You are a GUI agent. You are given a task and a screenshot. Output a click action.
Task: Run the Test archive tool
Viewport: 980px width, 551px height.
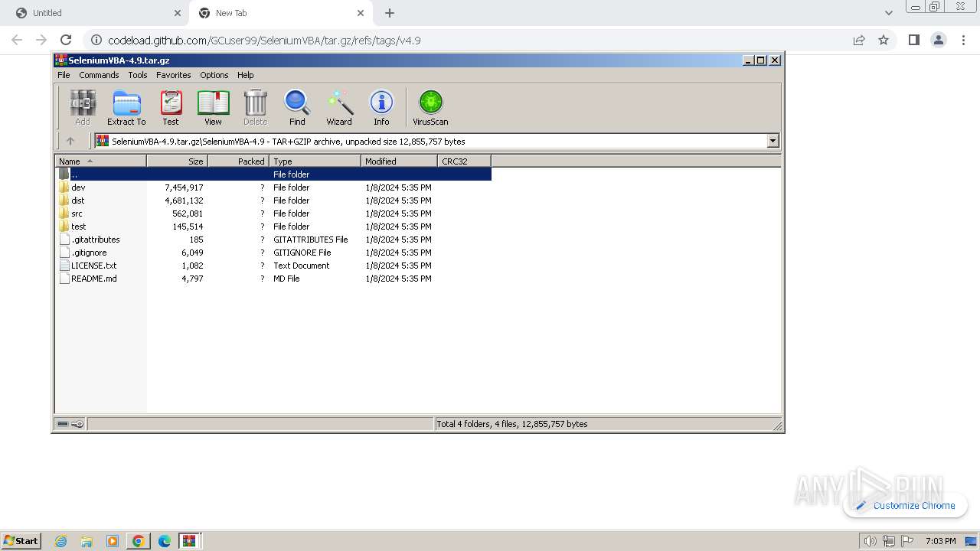(x=171, y=107)
